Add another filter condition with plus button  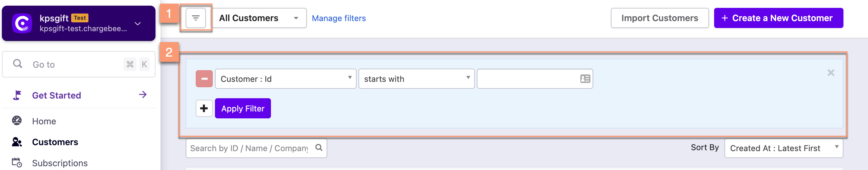coord(204,108)
